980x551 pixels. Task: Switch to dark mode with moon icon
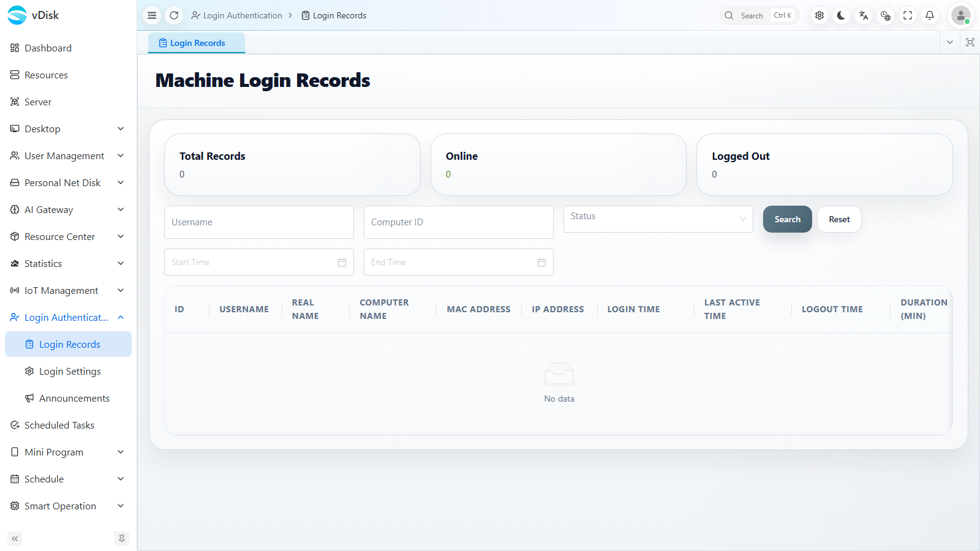(842, 15)
